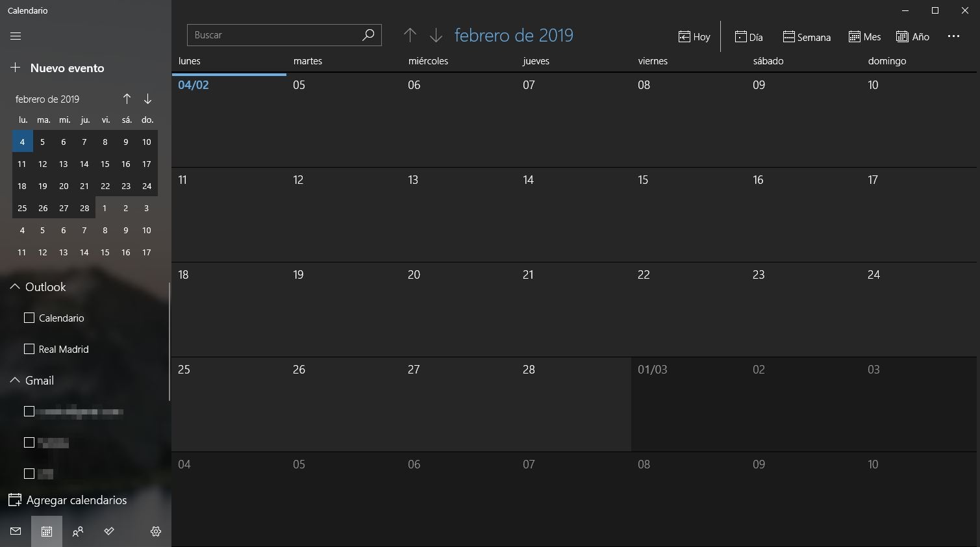Switch to Año view
The width and height of the screenshot is (980, 547).
point(912,37)
